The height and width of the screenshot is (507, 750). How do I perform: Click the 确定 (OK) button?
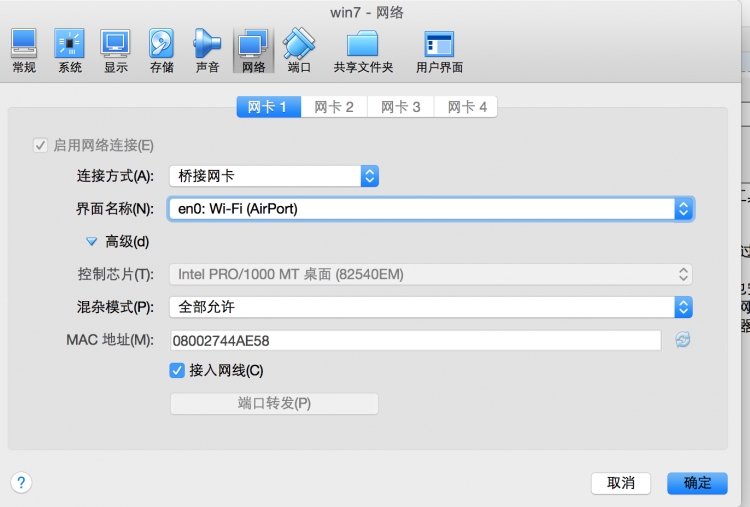click(x=697, y=483)
